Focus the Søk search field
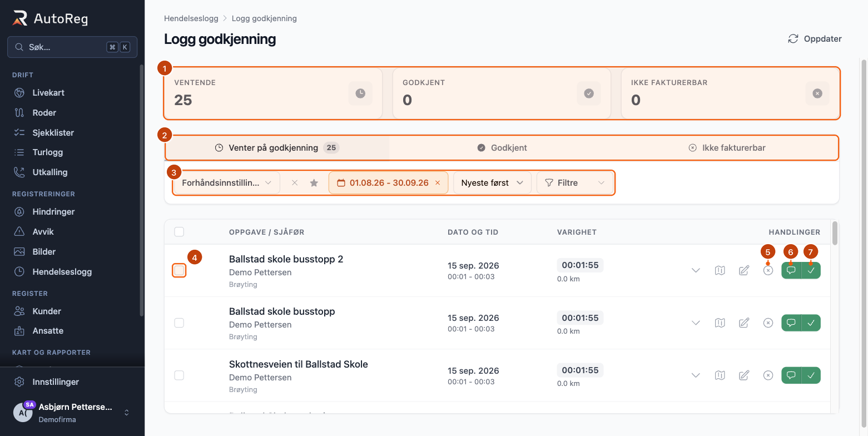Screen dimensions: 868x436 [72, 47]
